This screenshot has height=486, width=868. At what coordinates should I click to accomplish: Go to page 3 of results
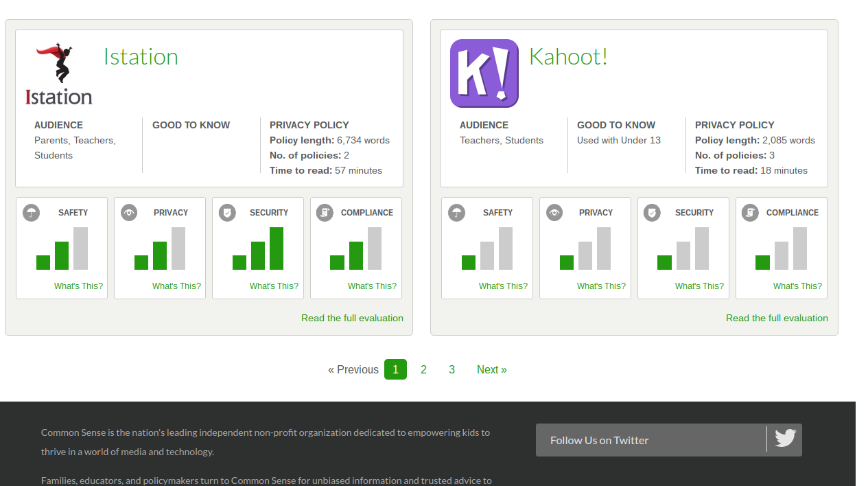coord(451,369)
